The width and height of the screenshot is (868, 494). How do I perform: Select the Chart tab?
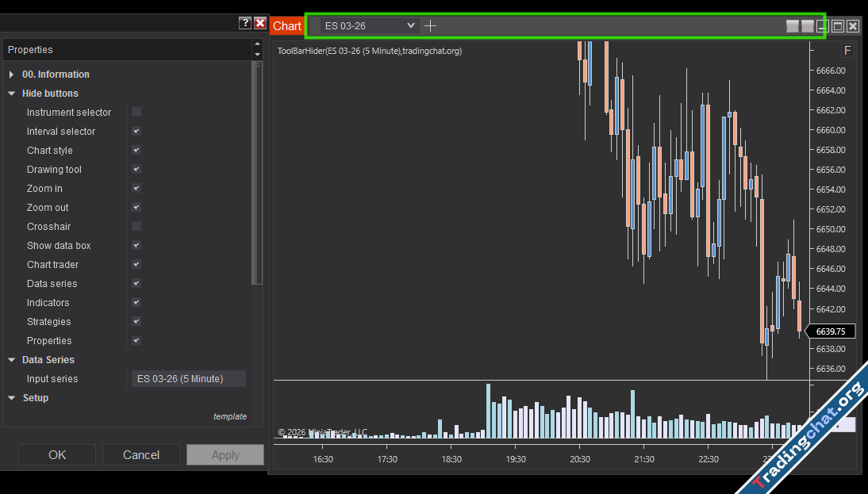pyautogui.click(x=286, y=26)
